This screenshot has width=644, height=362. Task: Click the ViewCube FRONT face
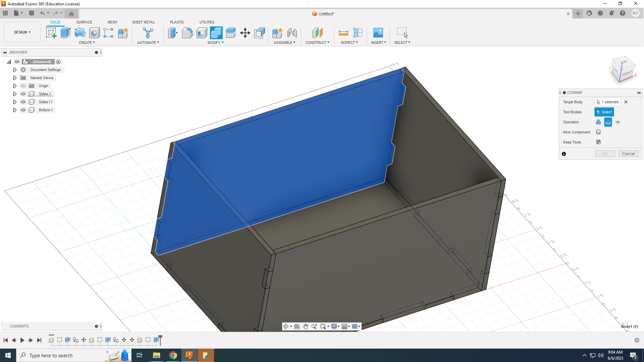click(x=627, y=73)
